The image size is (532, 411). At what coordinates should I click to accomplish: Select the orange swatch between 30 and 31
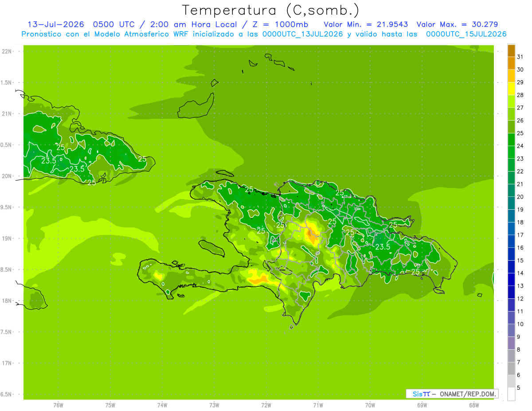tap(511, 63)
